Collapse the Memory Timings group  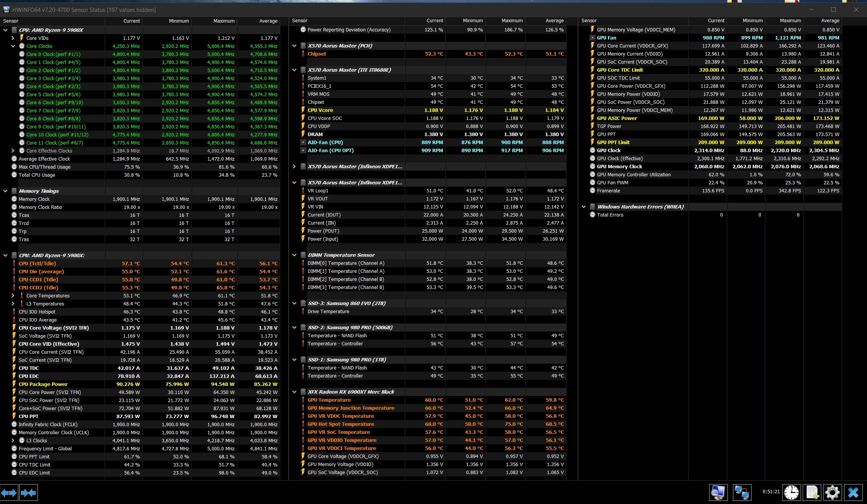tap(5, 191)
